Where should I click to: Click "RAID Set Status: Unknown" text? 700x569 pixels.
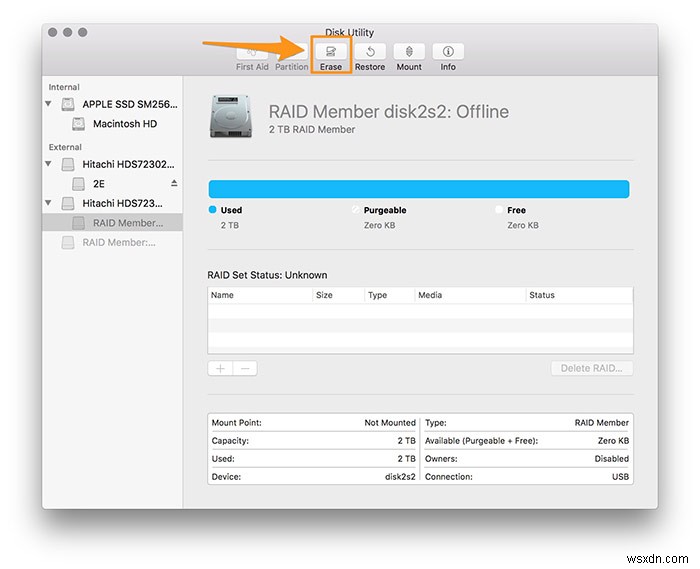click(267, 275)
